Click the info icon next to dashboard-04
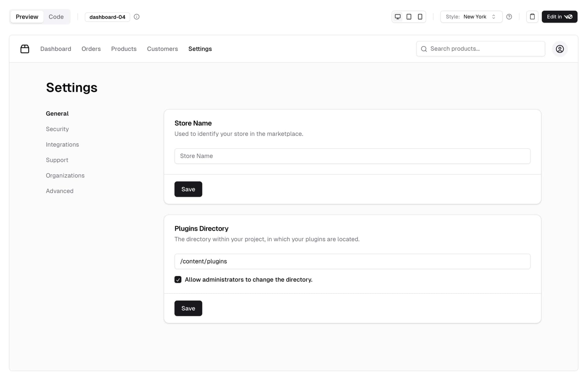The width and height of the screenshot is (588, 380). coord(136,16)
